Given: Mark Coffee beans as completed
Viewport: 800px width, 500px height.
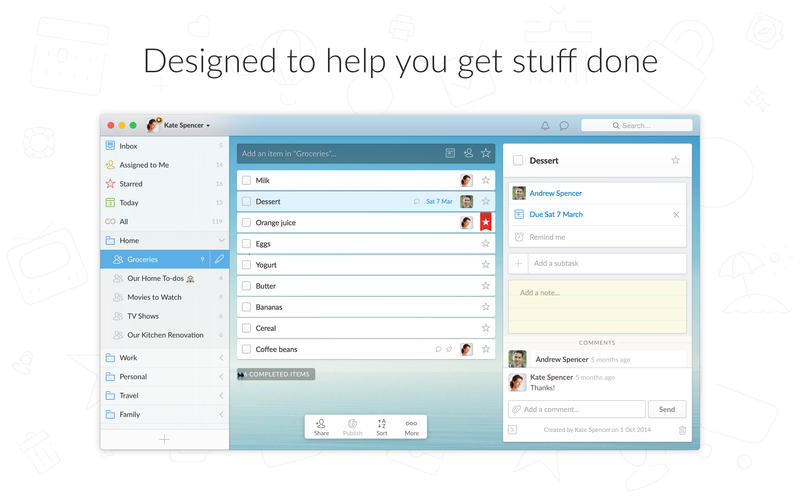Looking at the screenshot, I should [246, 349].
